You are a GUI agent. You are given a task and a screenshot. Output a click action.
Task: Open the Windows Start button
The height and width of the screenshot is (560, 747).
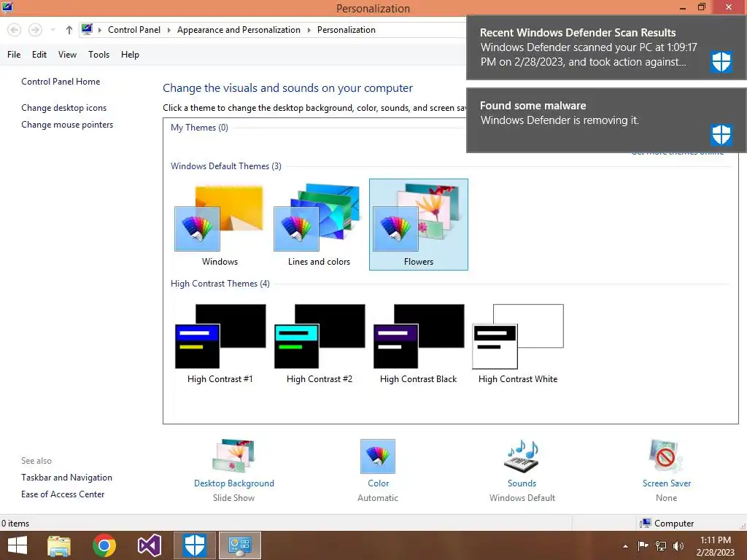18,545
